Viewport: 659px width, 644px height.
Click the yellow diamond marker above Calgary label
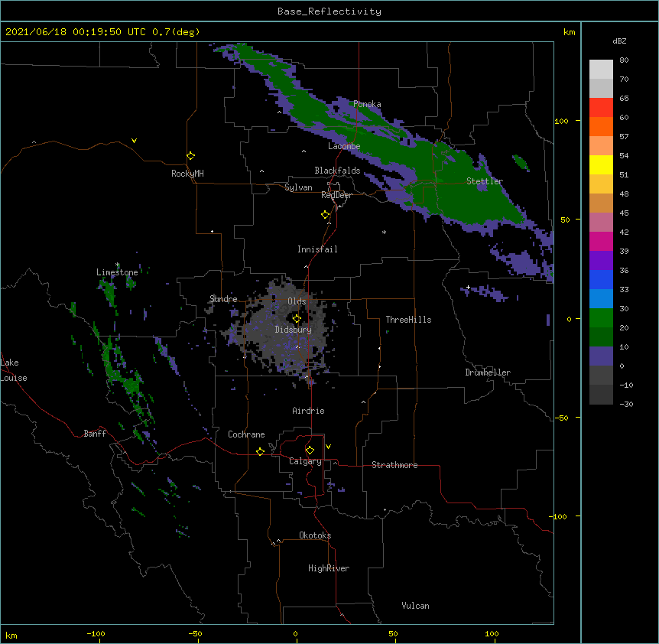click(310, 450)
